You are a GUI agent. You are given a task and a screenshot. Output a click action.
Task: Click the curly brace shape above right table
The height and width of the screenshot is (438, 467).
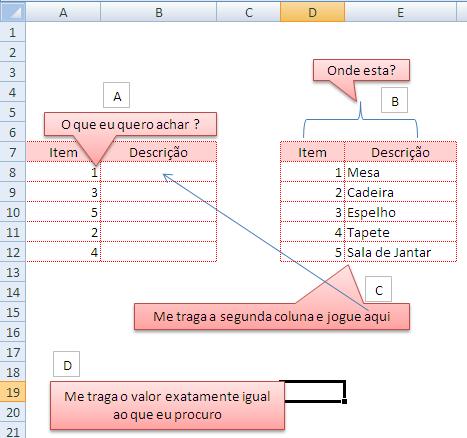point(360,120)
